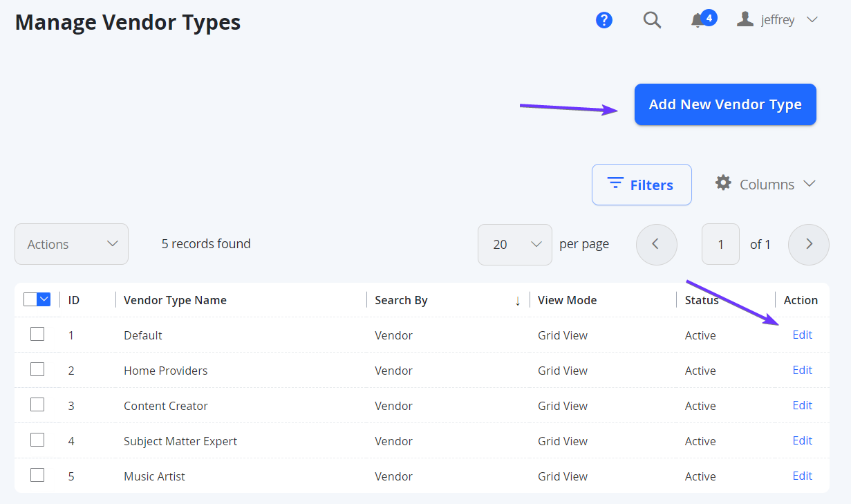Click Vendor cell in Content Creator row
The height and width of the screenshot is (504, 851).
393,406
